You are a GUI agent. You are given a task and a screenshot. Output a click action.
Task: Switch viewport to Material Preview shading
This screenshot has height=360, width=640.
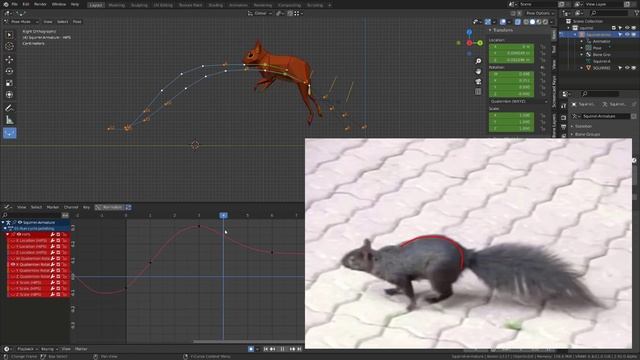(539, 22)
